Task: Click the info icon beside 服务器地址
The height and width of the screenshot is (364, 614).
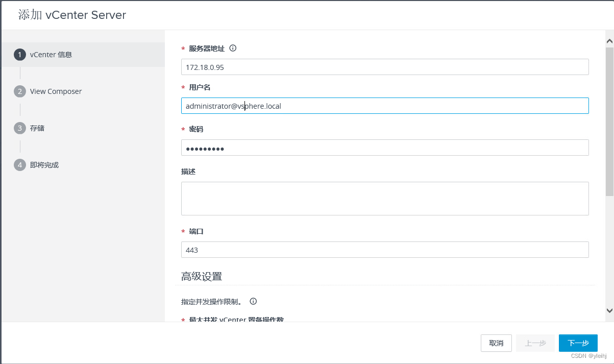Action: pyautogui.click(x=233, y=48)
